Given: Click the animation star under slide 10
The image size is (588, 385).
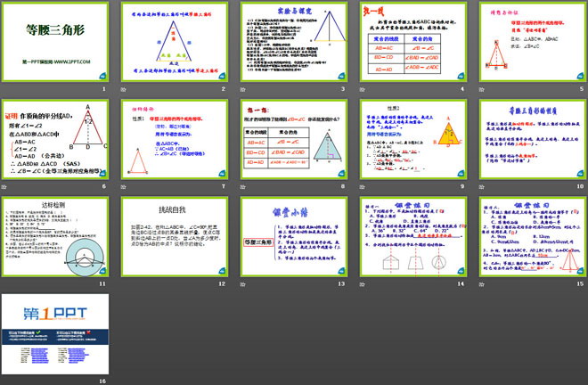Looking at the screenshot, I should (481, 186).
